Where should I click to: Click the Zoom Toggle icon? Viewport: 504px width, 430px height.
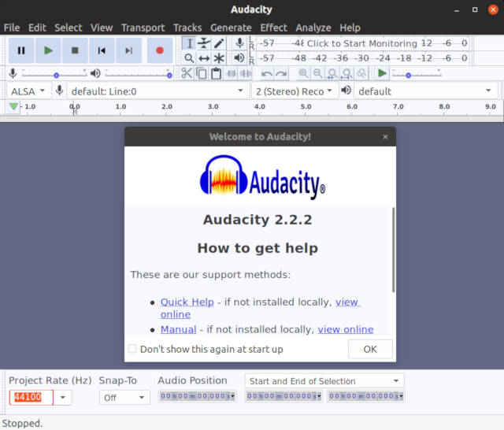click(361, 73)
